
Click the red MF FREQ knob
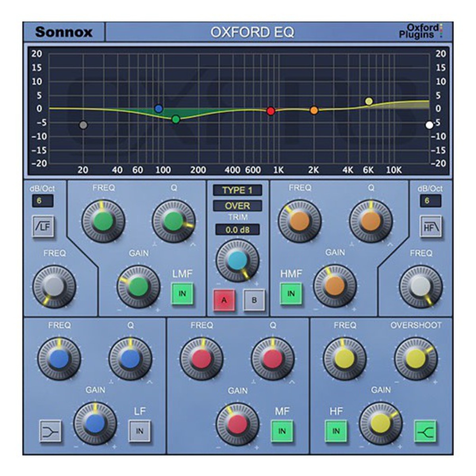tap(202, 359)
